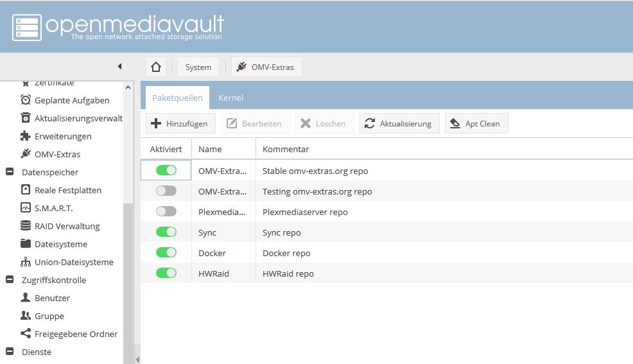
Task: Click the plug icon beside OMV-Extras in sidebar
Action: click(26, 153)
